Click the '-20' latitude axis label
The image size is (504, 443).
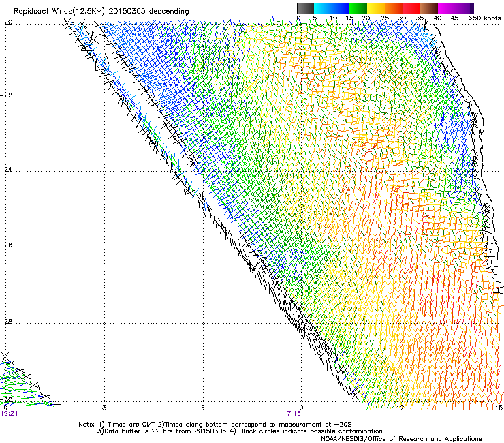click(6, 22)
